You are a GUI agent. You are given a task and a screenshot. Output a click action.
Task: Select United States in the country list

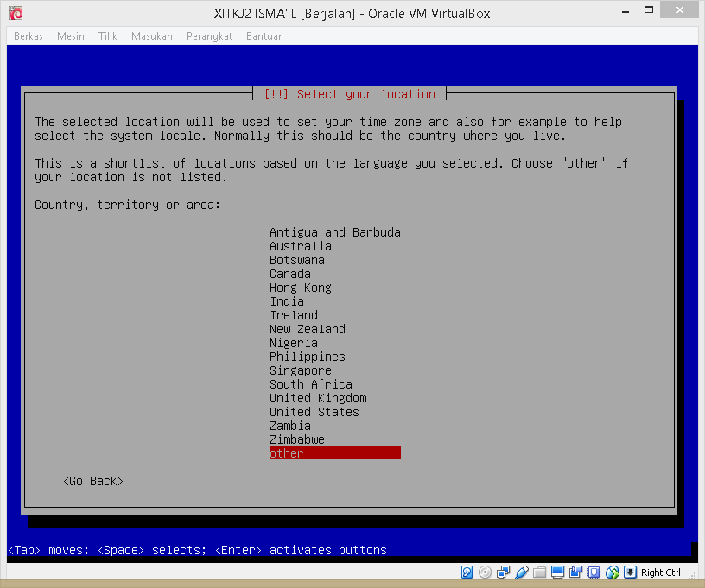tap(335, 412)
